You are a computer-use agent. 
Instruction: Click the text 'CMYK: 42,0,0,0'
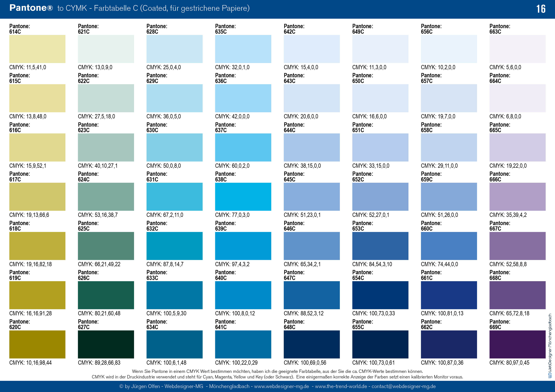(x=232, y=117)
